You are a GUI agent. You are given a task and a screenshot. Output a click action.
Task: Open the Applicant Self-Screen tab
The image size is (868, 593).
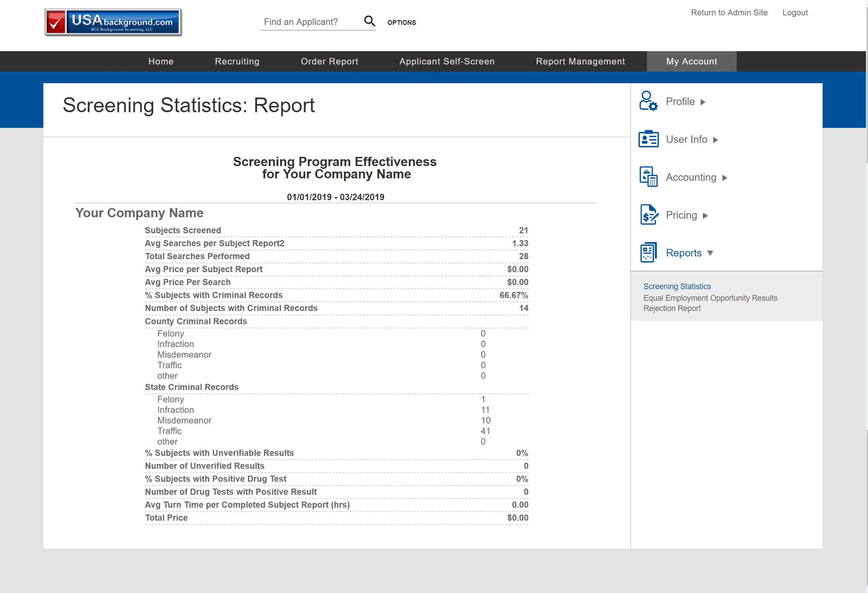(447, 61)
